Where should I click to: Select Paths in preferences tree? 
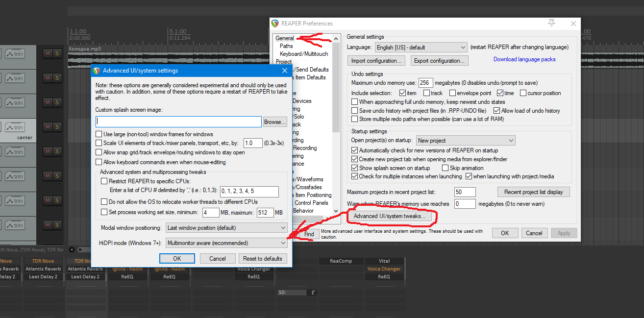click(x=286, y=46)
